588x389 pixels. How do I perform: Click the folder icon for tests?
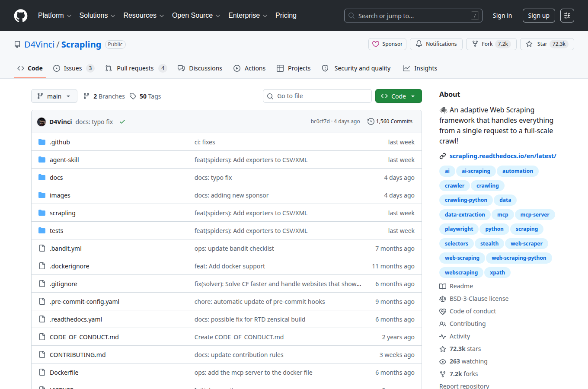click(42, 230)
